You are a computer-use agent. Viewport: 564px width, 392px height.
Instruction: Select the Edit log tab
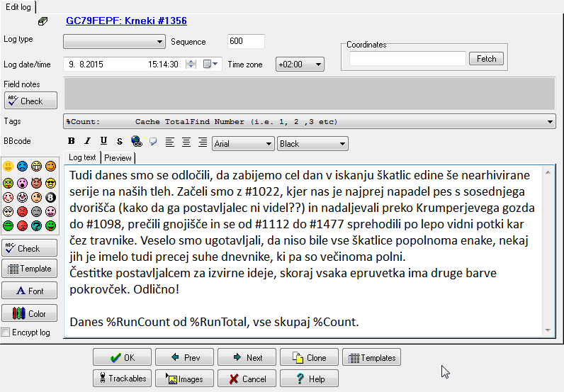[18, 7]
